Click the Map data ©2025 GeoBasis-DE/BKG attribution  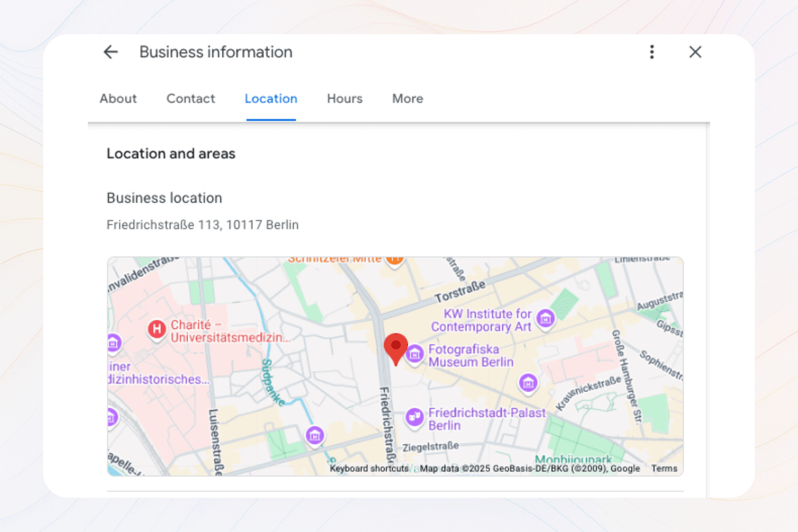click(530, 468)
